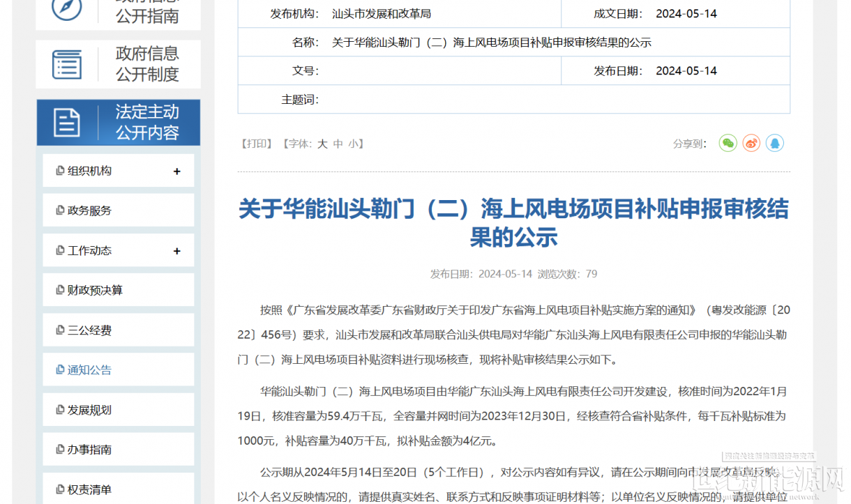This screenshot has height=504, width=851.
Task: Open 办事指南 sidebar item
Action: [119, 450]
